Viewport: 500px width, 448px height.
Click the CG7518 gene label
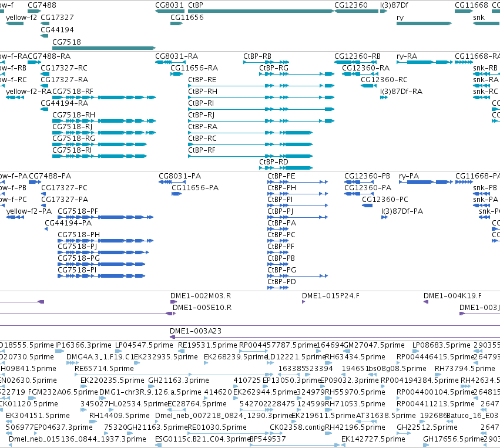click(66, 42)
